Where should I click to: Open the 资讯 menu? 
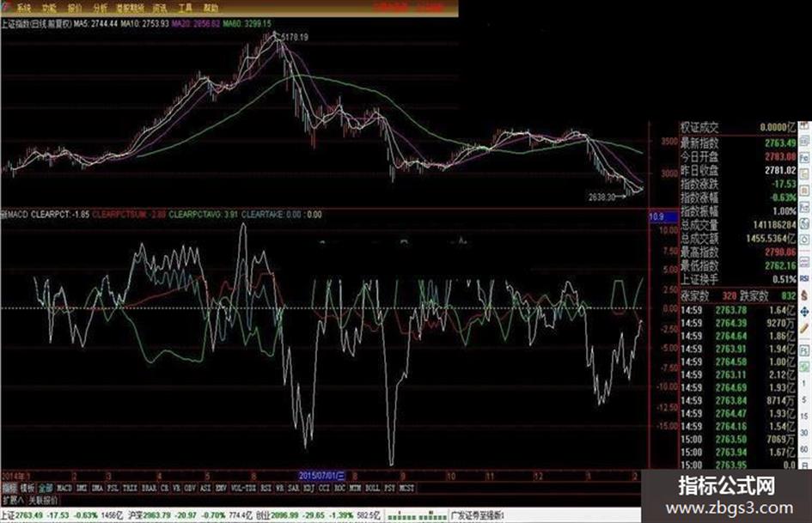tap(160, 8)
